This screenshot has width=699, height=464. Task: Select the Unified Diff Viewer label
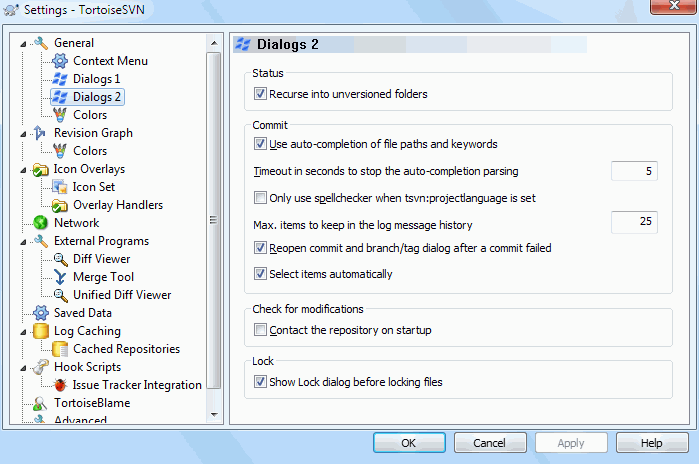[x=122, y=295]
